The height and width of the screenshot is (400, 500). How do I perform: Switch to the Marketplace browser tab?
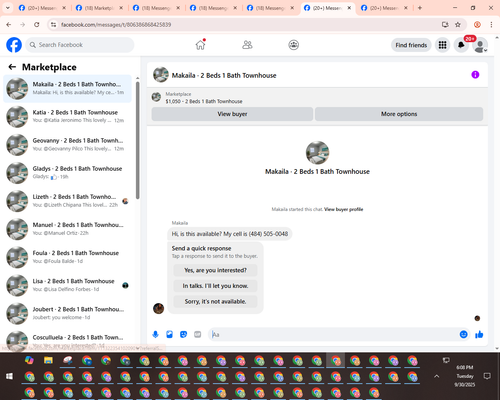tap(99, 8)
